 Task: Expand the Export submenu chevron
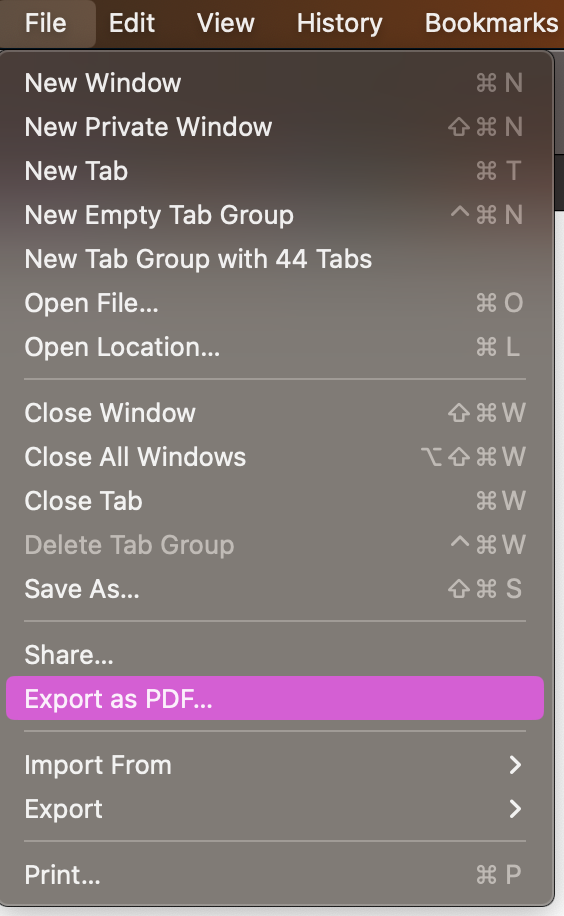[515, 809]
